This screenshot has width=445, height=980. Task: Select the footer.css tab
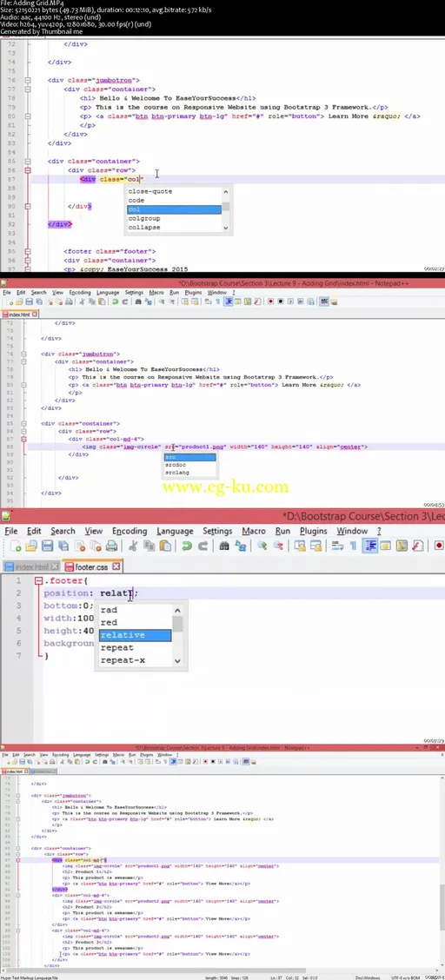[x=93, y=566]
